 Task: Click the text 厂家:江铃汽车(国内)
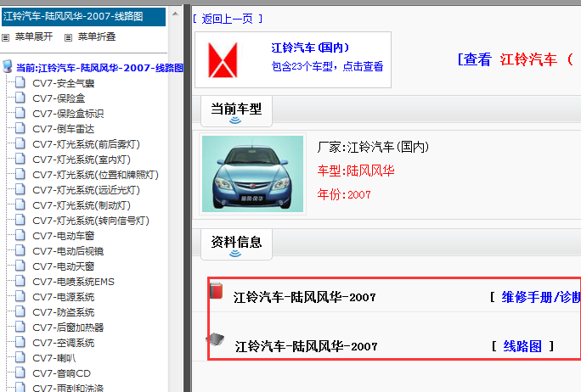point(373,148)
